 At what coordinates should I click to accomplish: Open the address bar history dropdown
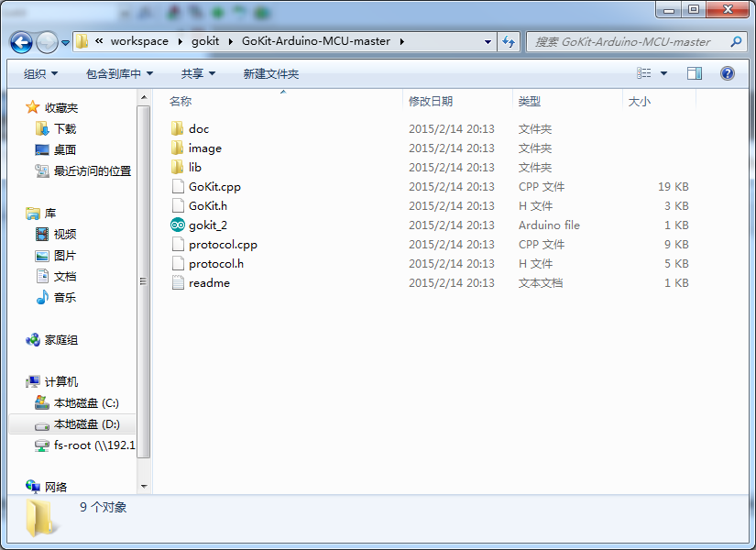(488, 42)
